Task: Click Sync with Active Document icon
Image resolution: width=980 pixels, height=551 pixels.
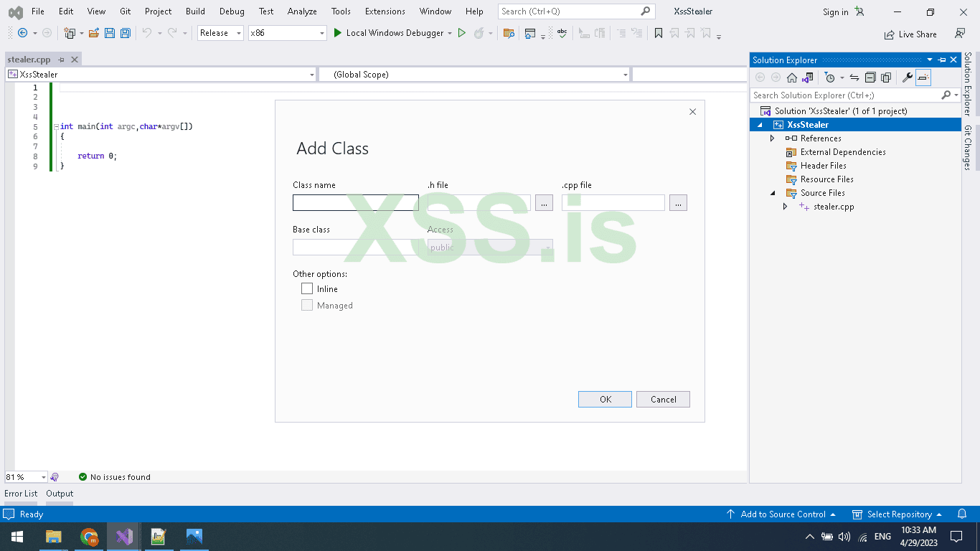Action: coord(854,77)
